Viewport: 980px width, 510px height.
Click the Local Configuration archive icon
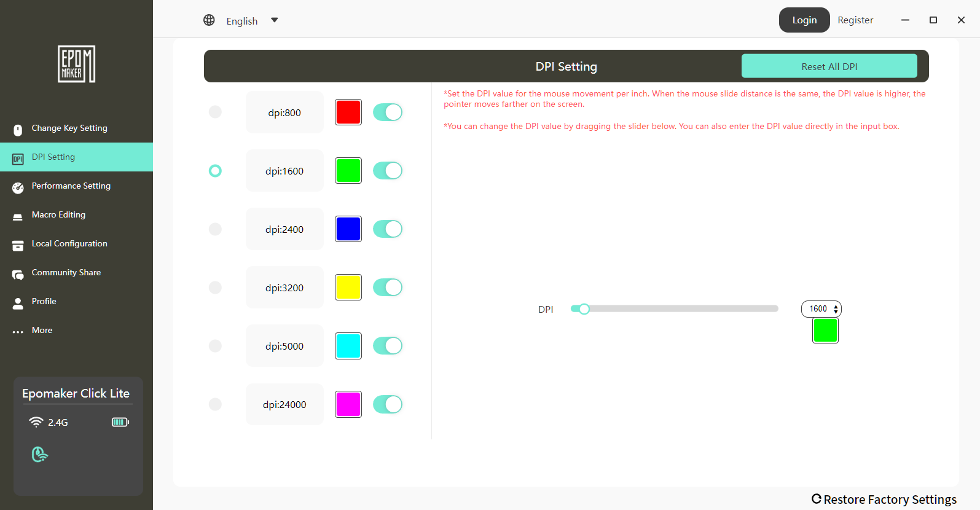(x=18, y=245)
